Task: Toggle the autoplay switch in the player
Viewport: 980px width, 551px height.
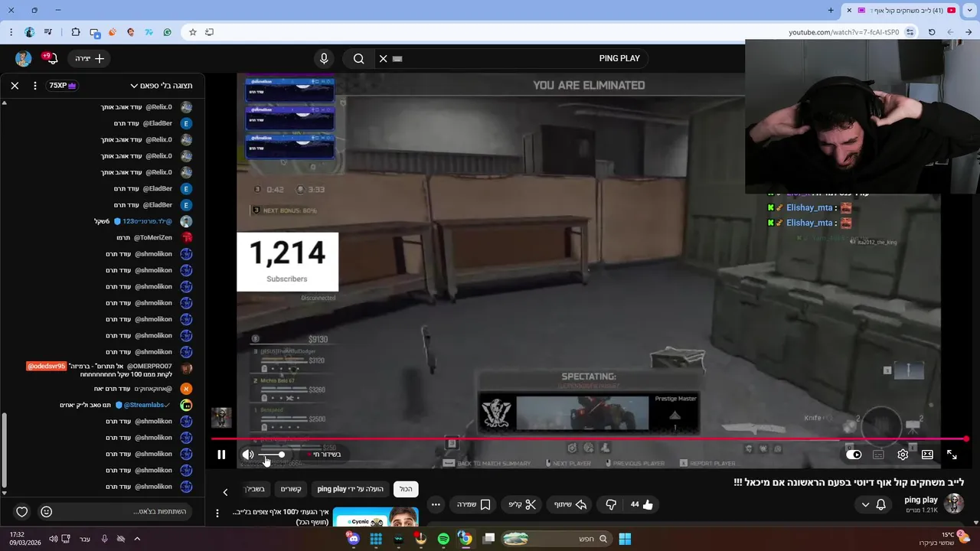Action: pyautogui.click(x=854, y=455)
